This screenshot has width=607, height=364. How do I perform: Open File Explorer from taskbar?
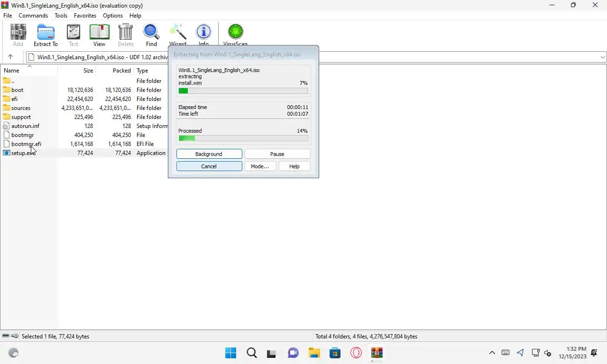pyautogui.click(x=314, y=353)
